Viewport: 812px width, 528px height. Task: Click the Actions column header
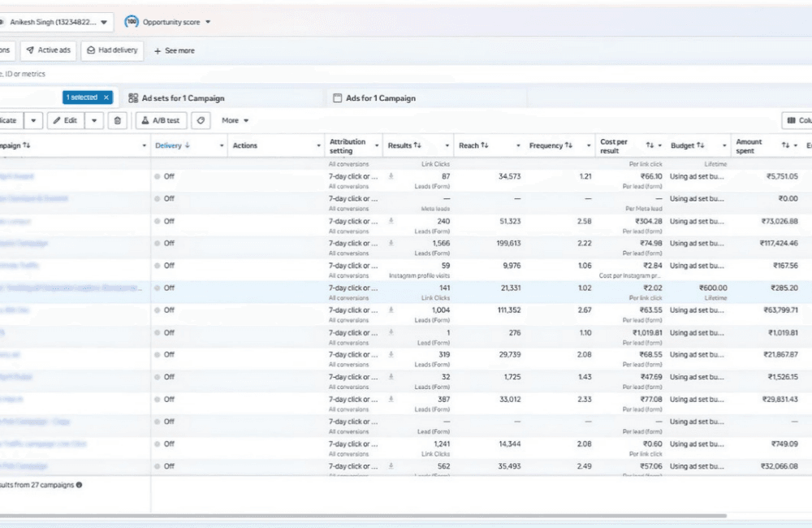[x=245, y=145]
